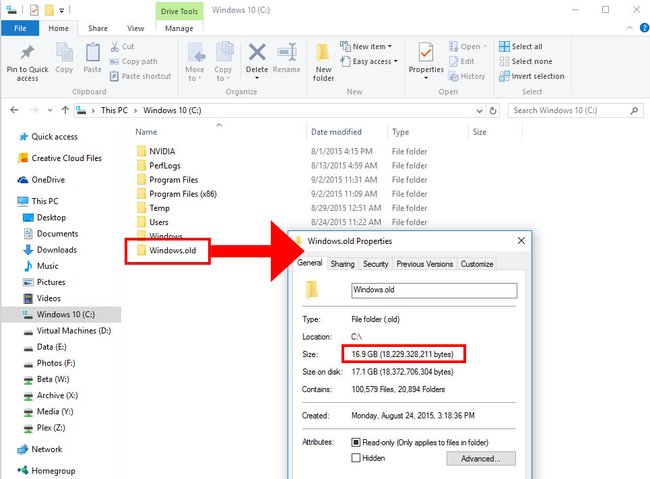Click the Rename ribbon icon
The width and height of the screenshot is (650, 479).
pos(286,53)
